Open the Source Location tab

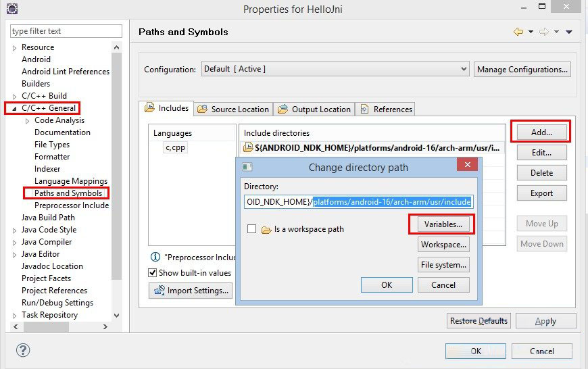232,109
